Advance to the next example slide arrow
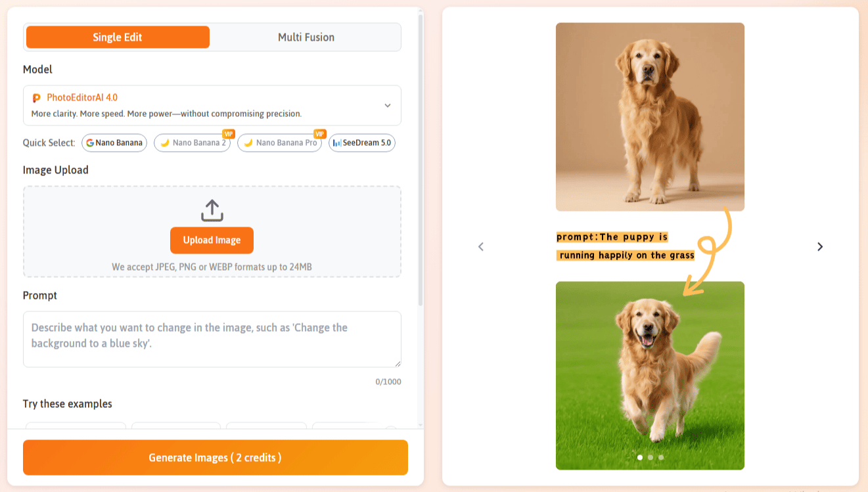The width and height of the screenshot is (868, 492). [x=819, y=246]
